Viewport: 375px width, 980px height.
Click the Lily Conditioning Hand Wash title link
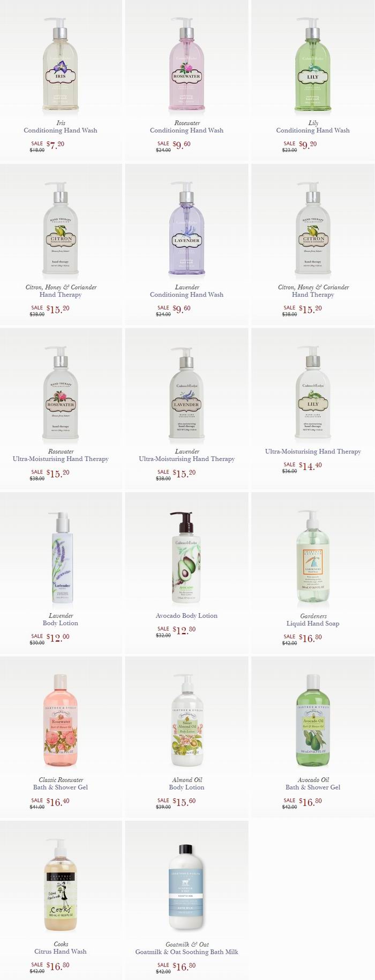(313, 127)
